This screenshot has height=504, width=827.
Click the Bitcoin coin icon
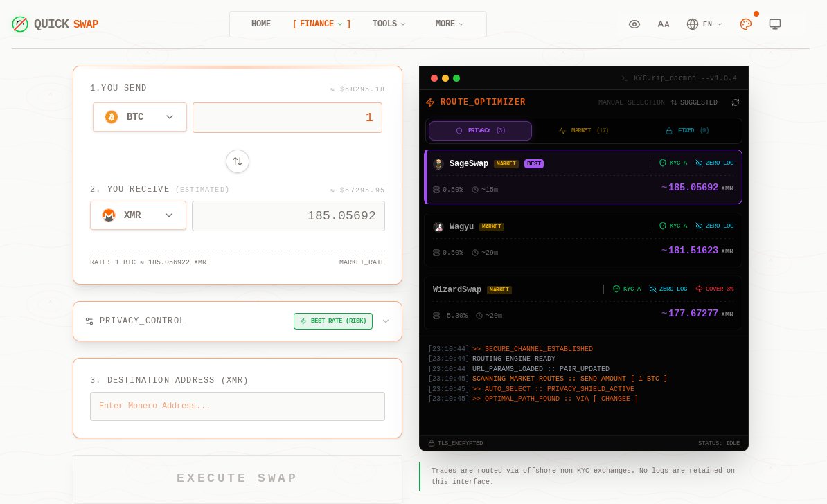pos(112,117)
